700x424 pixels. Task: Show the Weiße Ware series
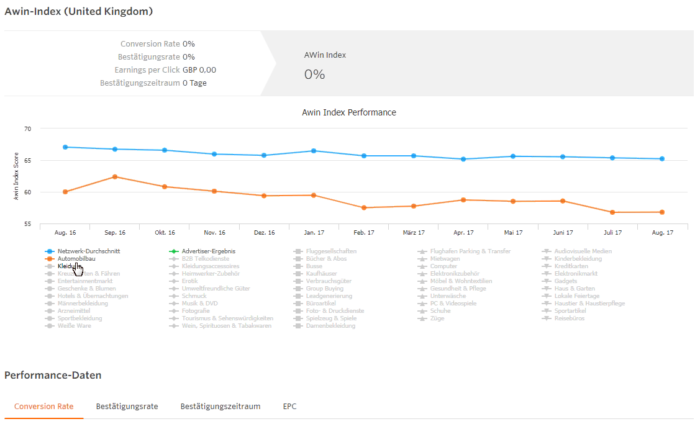pos(68,326)
